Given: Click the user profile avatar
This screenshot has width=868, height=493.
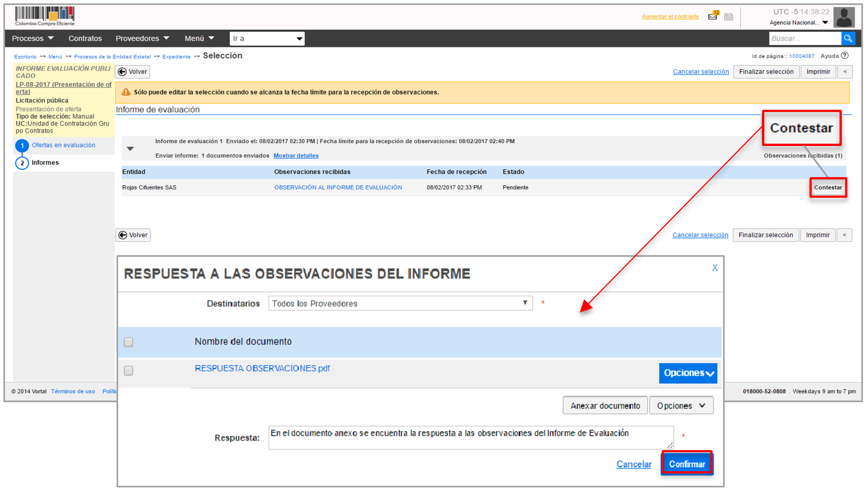Looking at the screenshot, I should coord(843,17).
